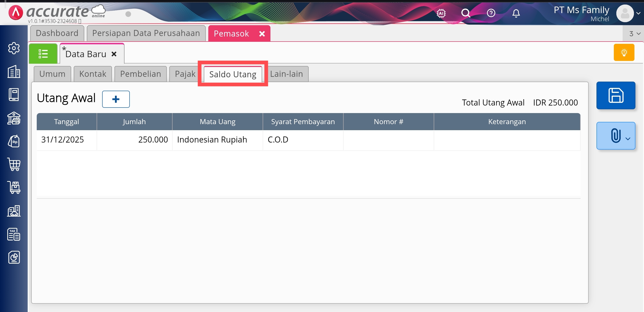Viewport: 644px width, 312px height.
Task: Click the Jumlah column header
Action: tap(134, 122)
